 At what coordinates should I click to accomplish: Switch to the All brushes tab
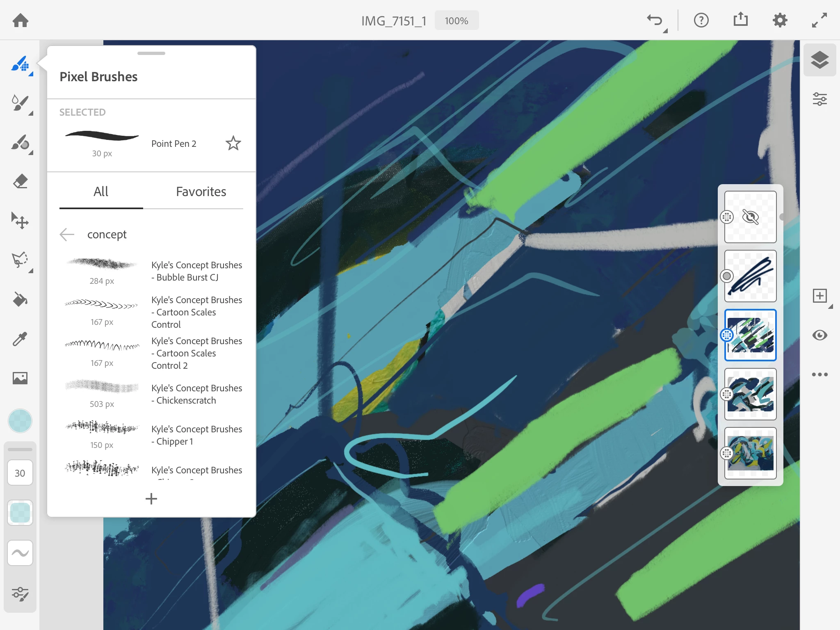(101, 192)
